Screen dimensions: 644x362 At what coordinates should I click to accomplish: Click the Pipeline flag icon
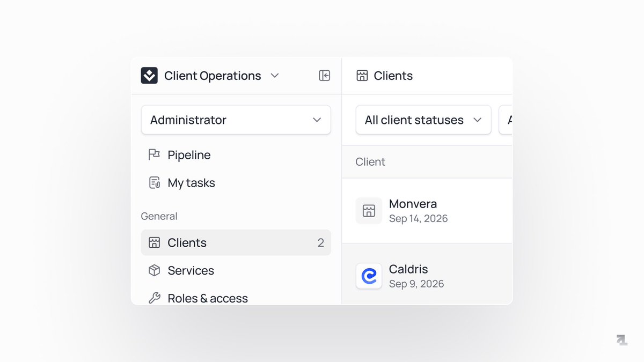[x=155, y=155]
